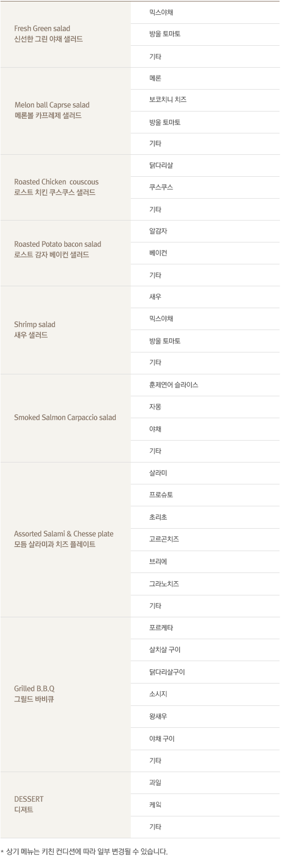Select Roasted Potato bacon salad label

coord(58,244)
